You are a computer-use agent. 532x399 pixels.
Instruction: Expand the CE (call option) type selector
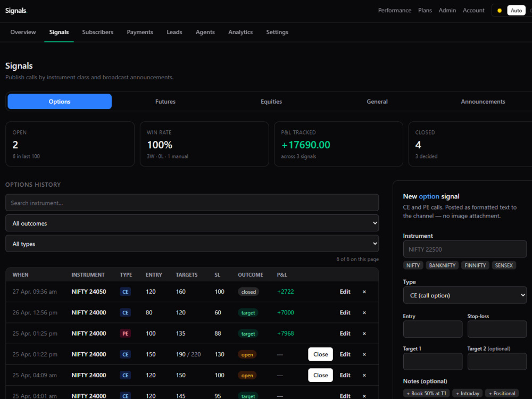point(465,295)
